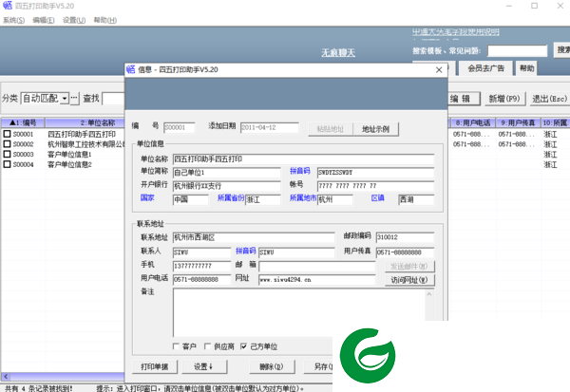Click the 单位信息 拼音码 field SWDYZSSWDY

(375, 172)
